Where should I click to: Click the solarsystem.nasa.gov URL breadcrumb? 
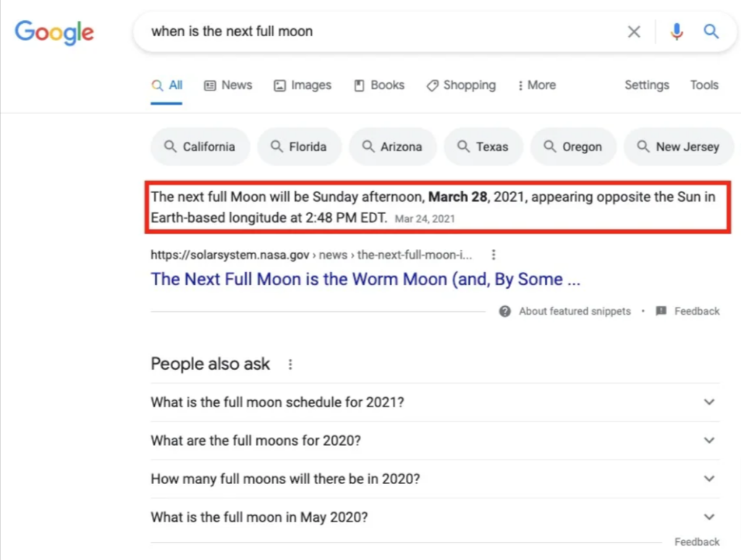click(311, 255)
